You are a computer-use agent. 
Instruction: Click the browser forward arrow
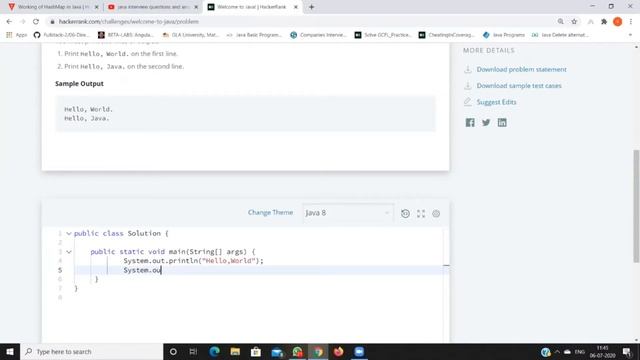(23, 22)
